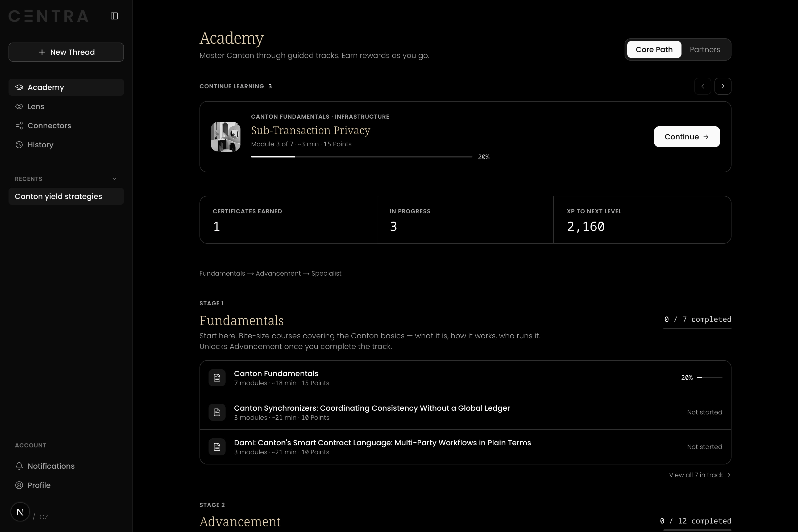
Task: Open the Sub-Transaction Privacy title
Action: pos(310,130)
